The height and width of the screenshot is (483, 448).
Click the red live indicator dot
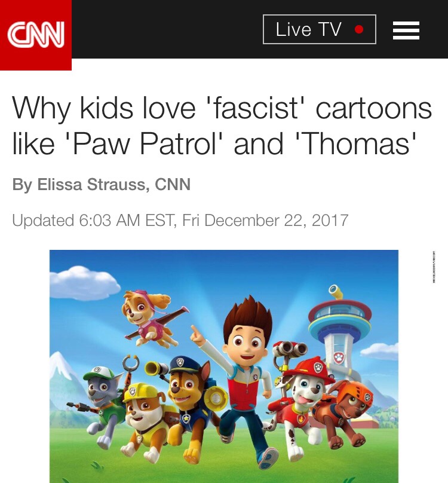359,29
